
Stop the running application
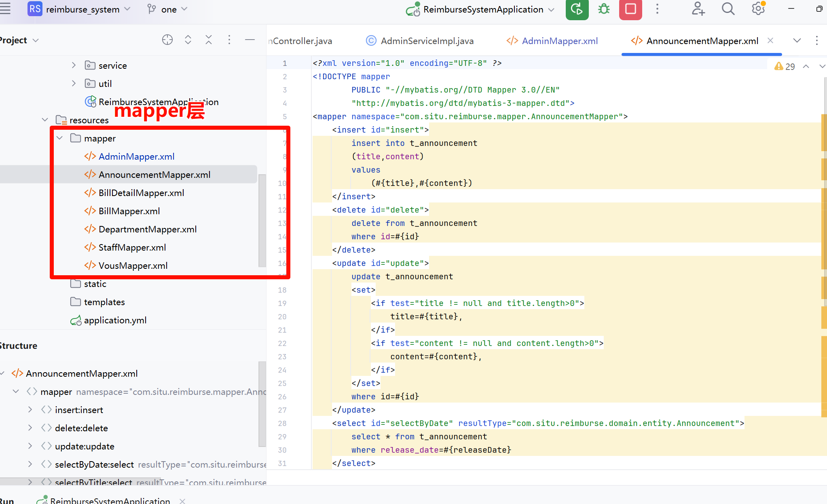(630, 10)
